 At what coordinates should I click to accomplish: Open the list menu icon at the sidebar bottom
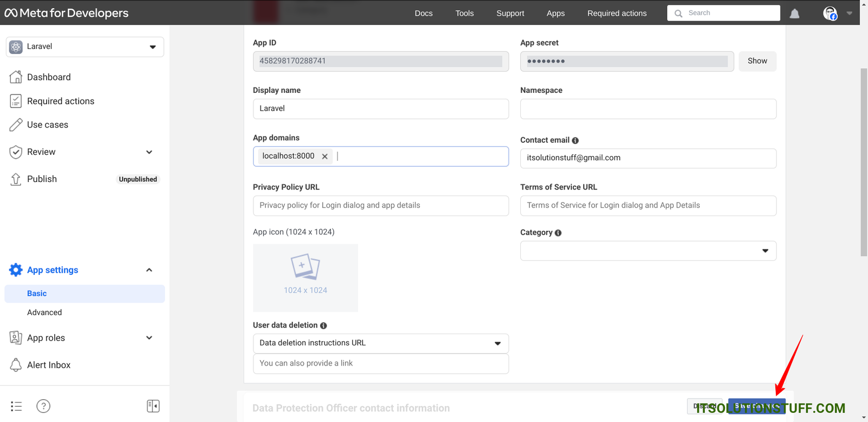pyautogui.click(x=16, y=406)
